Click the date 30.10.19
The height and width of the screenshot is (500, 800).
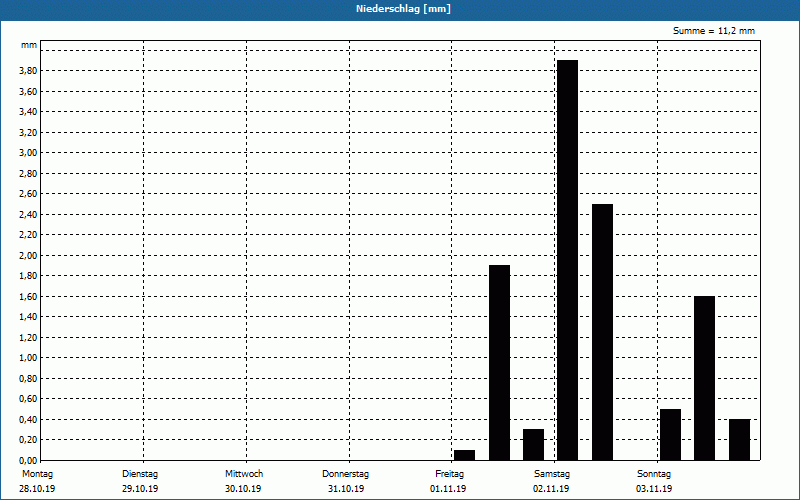click(x=243, y=489)
